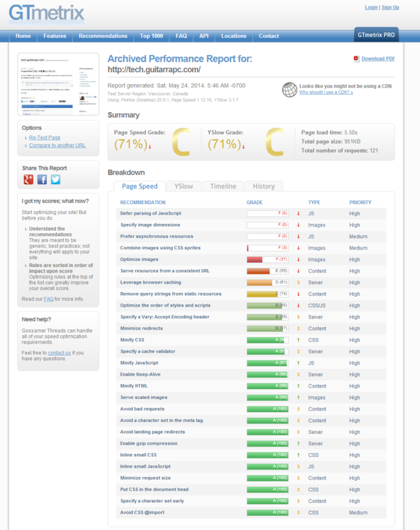
Task: Open the Locations navigation item
Action: 234,36
